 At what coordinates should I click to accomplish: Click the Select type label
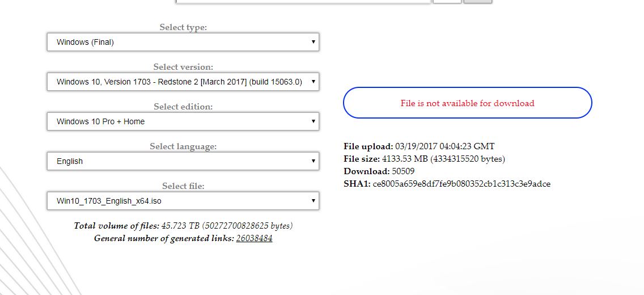click(x=183, y=27)
